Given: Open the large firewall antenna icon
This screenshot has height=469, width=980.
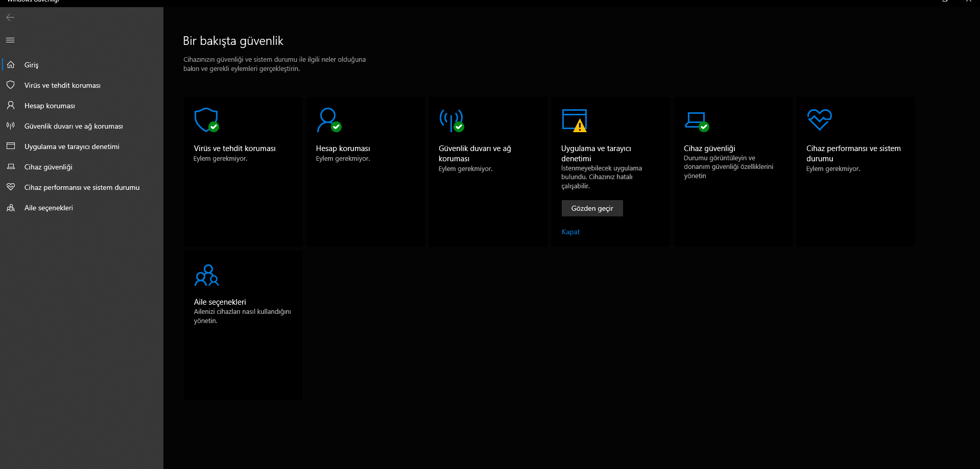Looking at the screenshot, I should (451, 120).
